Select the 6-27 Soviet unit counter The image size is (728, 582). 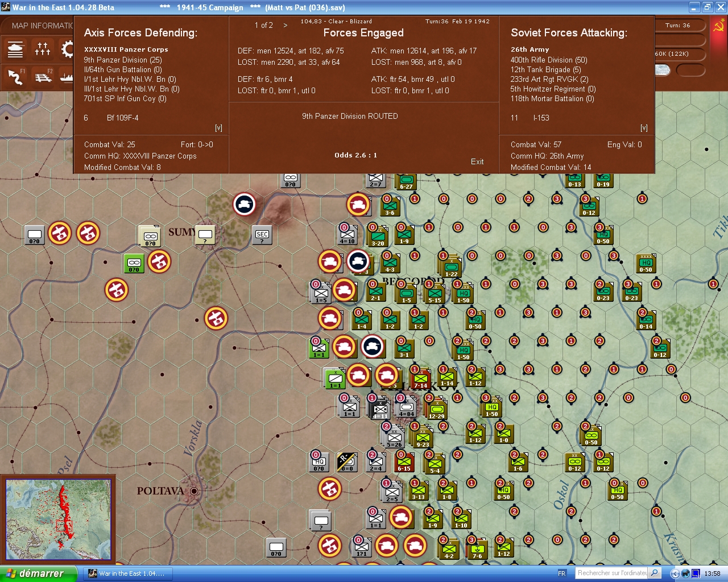[406, 182]
